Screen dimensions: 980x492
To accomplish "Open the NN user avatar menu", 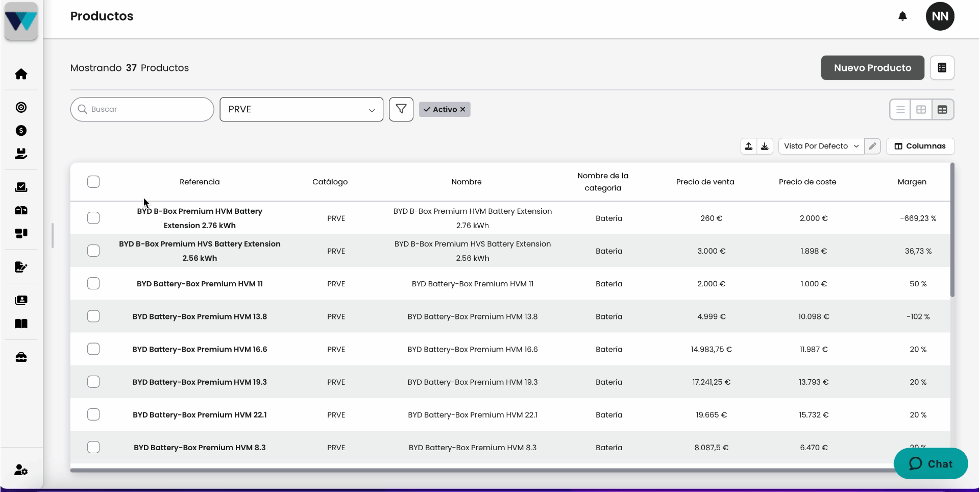I will pos(940,16).
